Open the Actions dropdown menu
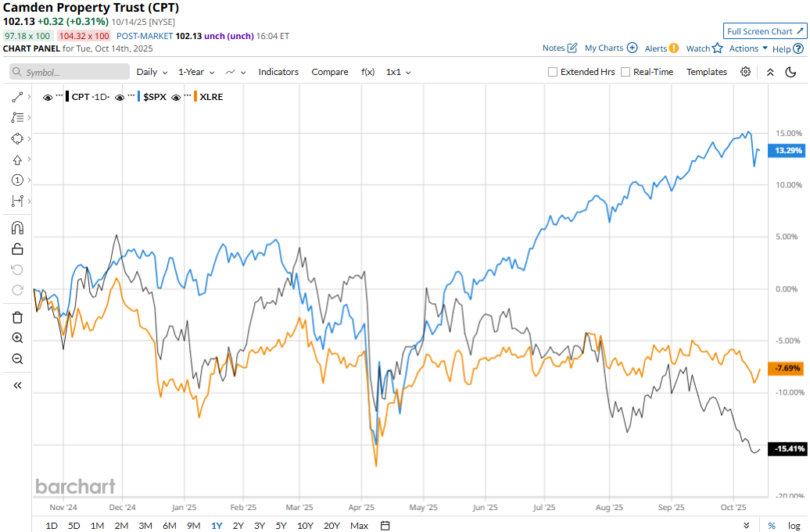The height and width of the screenshot is (532, 810). coord(748,48)
